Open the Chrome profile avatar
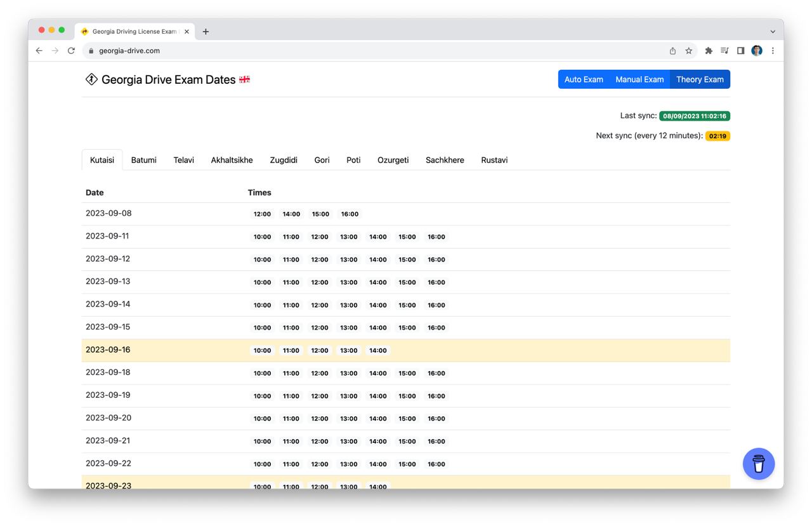The height and width of the screenshot is (526, 812). click(757, 50)
